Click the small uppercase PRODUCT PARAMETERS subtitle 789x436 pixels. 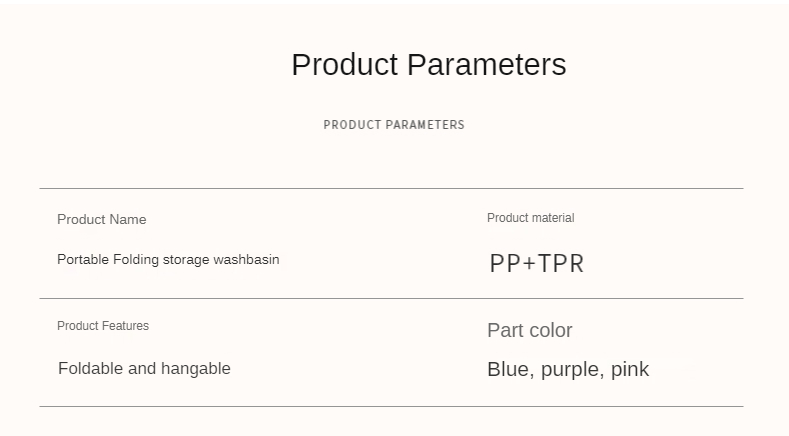point(394,125)
